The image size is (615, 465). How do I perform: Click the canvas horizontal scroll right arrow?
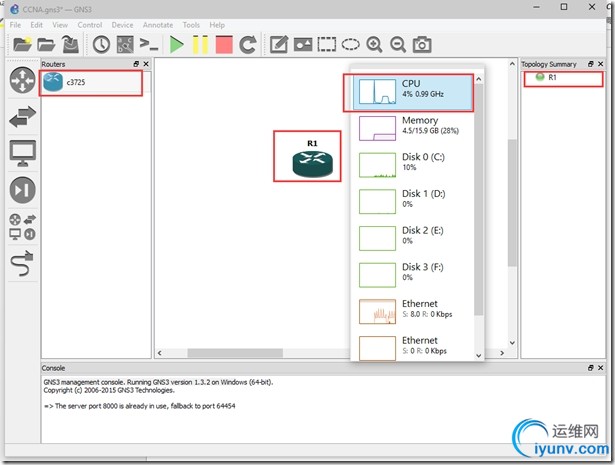click(502, 353)
